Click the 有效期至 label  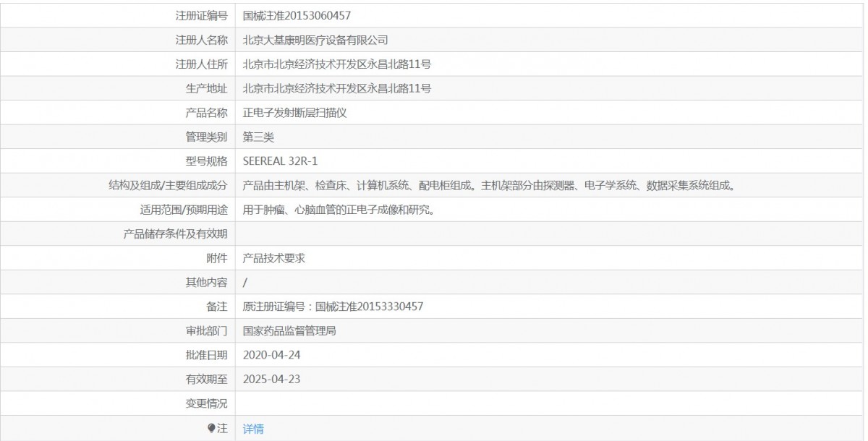point(207,379)
